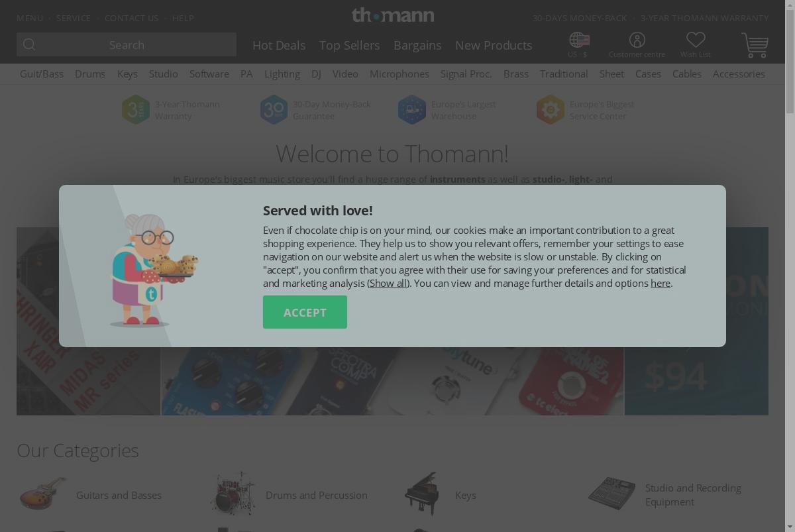Click into the Search input field

127,44
